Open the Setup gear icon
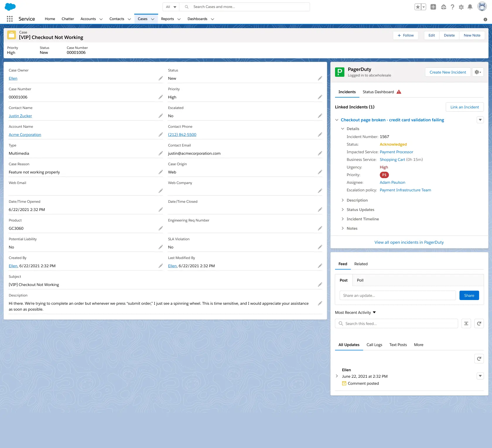The image size is (492, 448). click(461, 7)
